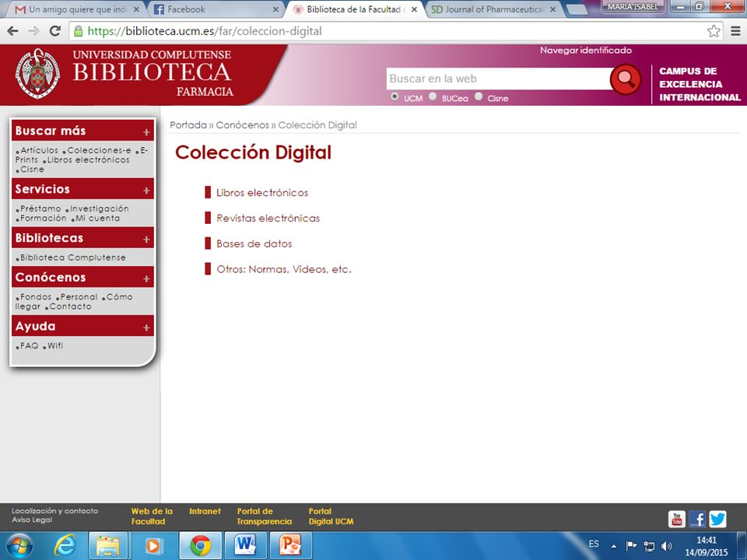Click Navegar identificado link
The image size is (747, 560).
(585, 51)
